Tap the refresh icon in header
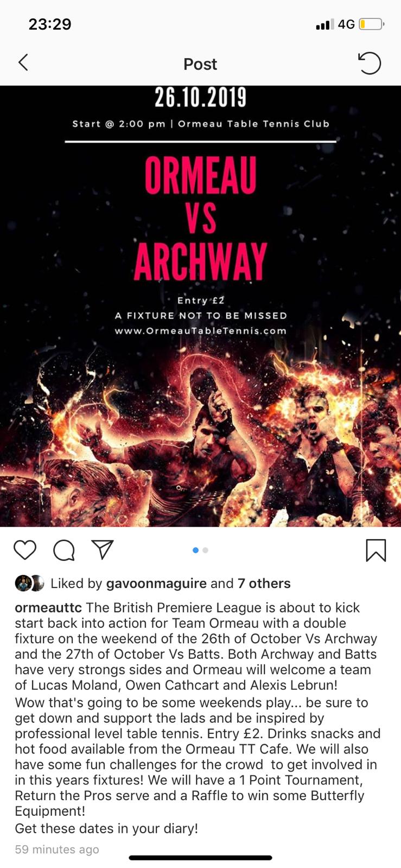Screen dimensions: 401x868 (370, 63)
